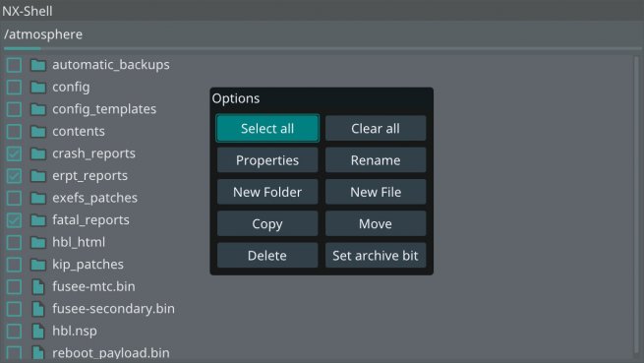
Task: Click the contents folder icon
Action: tap(38, 132)
